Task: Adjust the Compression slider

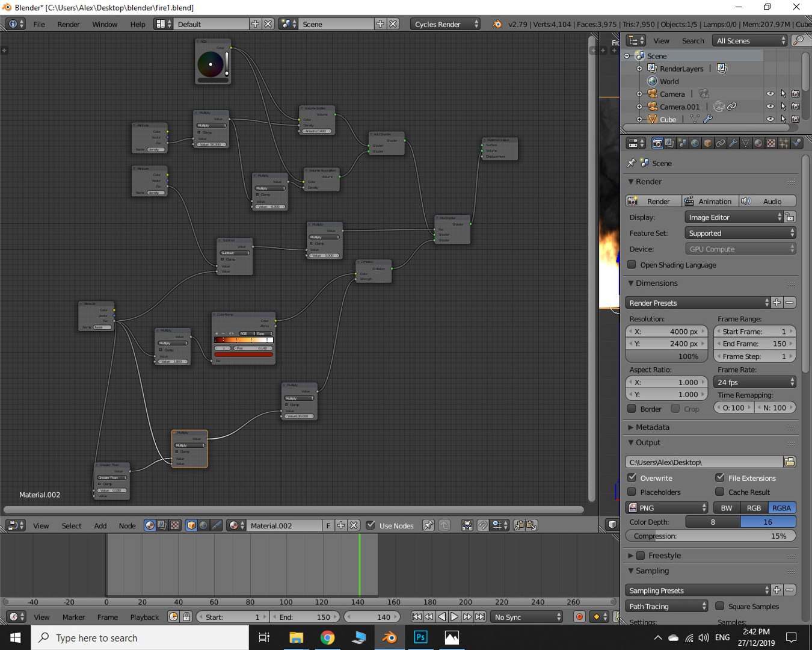Action: pos(711,536)
